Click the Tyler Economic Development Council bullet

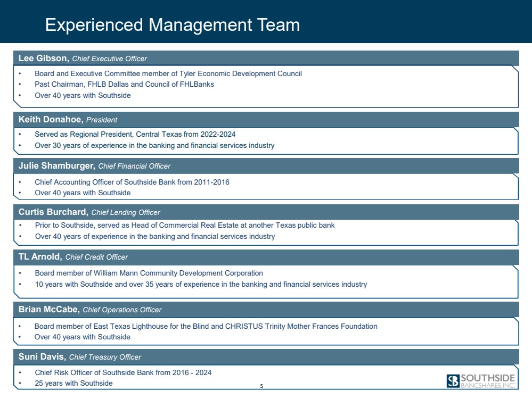[168, 73]
